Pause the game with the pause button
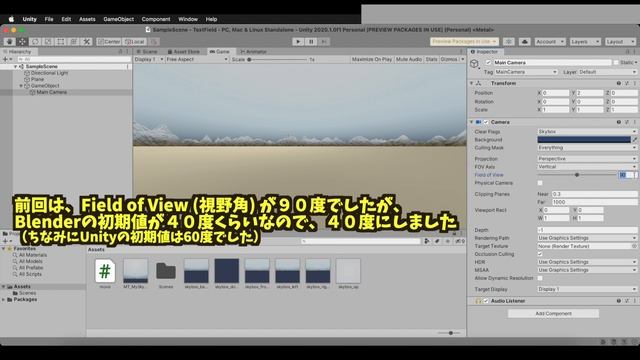The image size is (640, 360). (x=311, y=42)
